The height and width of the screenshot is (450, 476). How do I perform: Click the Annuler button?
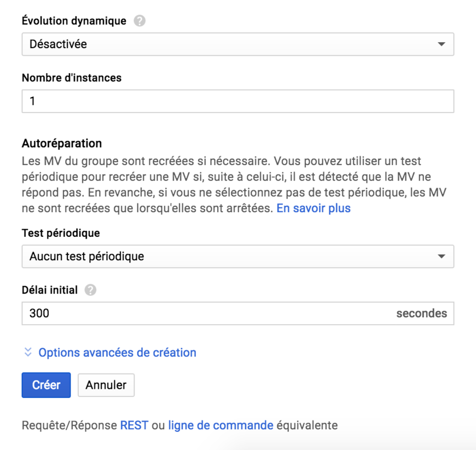106,385
